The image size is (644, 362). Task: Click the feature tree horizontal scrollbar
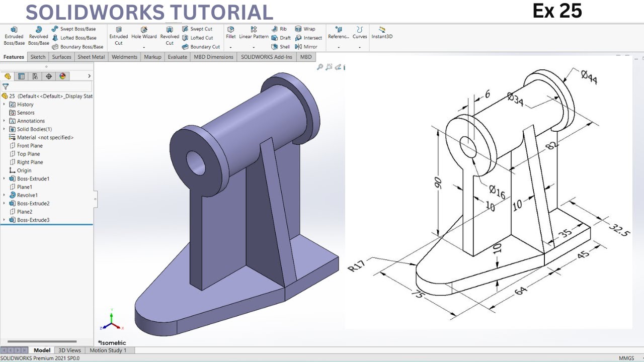click(x=42, y=341)
